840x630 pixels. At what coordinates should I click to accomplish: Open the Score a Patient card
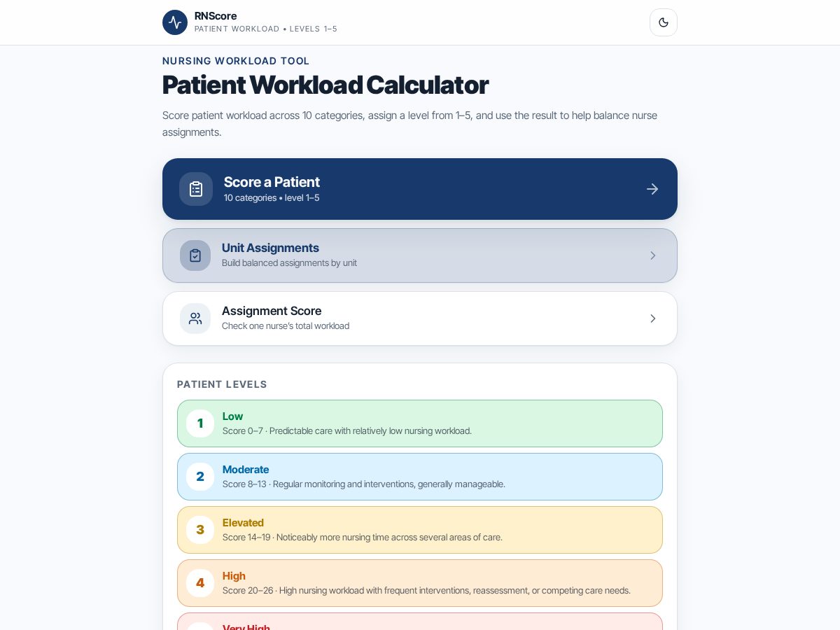click(x=420, y=189)
